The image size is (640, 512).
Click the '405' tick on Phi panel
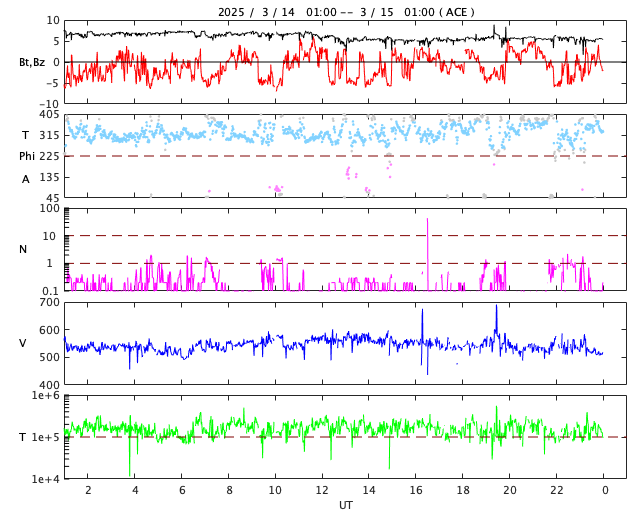tap(49, 114)
